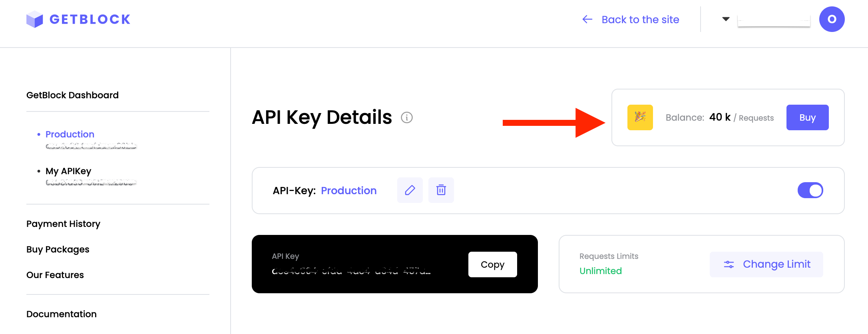
Task: Click the sliders icon inside Change Limit
Action: click(729, 264)
